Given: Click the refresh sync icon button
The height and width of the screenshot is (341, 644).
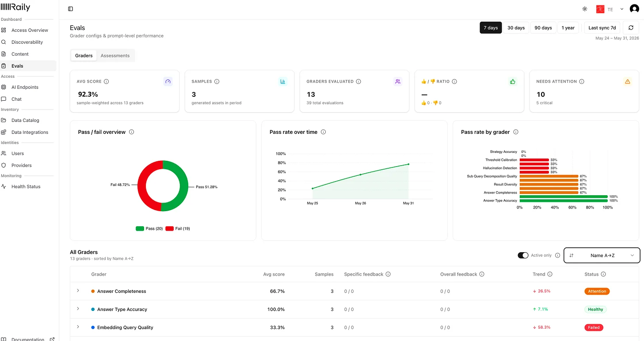Looking at the screenshot, I should tap(631, 27).
